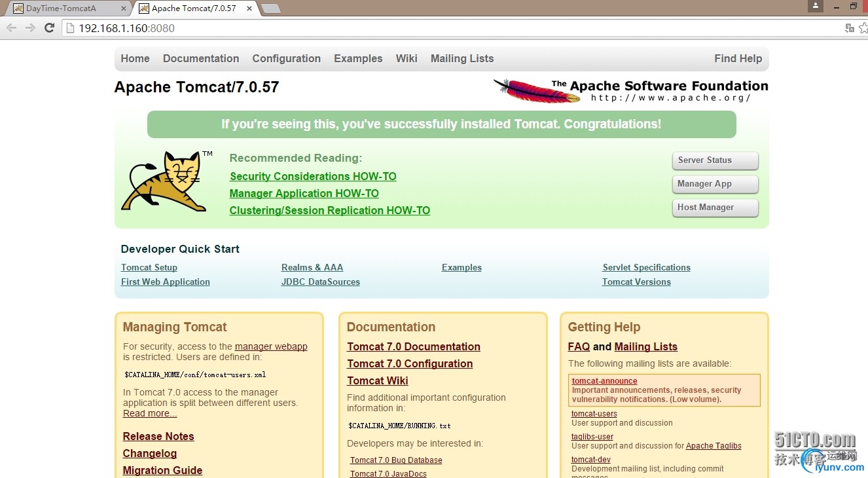Open Tomcat 7.0 Configuration link
The image size is (868, 478).
click(x=410, y=363)
